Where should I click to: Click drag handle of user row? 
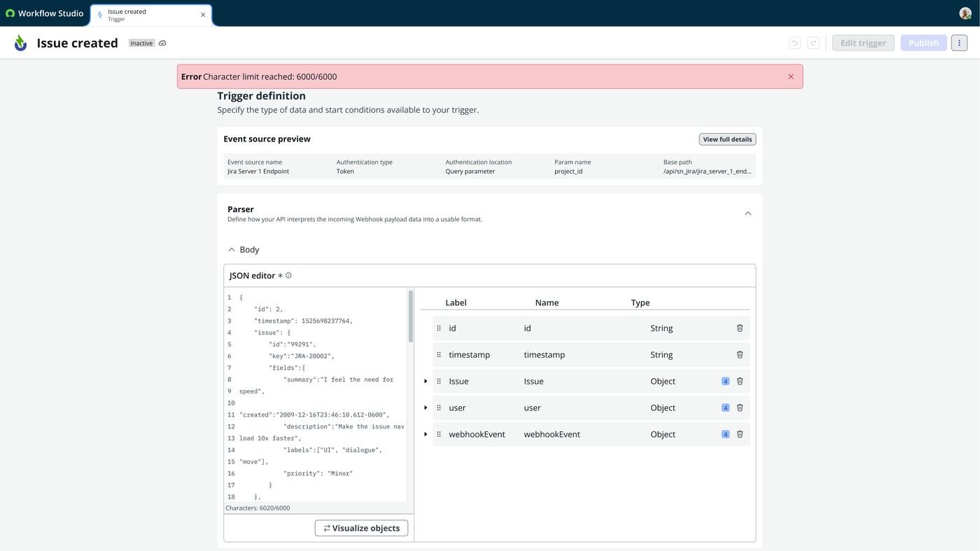(x=439, y=407)
